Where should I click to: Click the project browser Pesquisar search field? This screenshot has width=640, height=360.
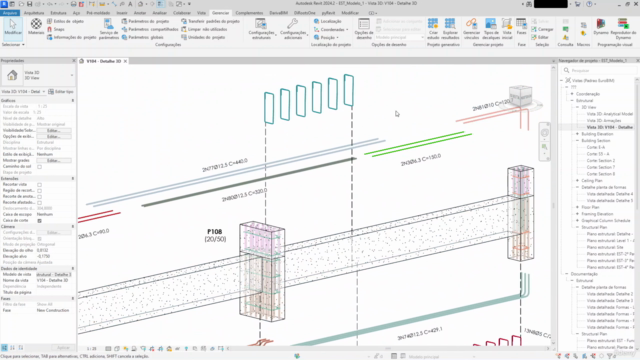[x=600, y=71]
